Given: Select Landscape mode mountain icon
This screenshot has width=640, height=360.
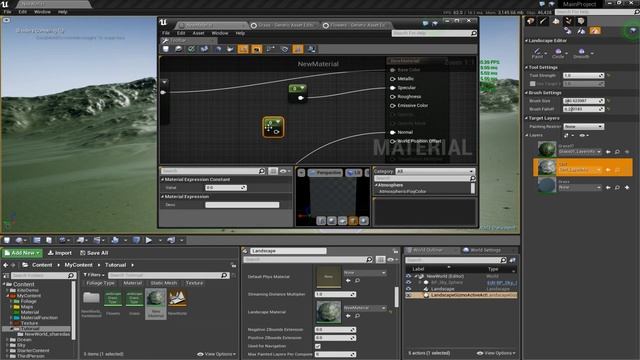Looking at the screenshot, I should (556, 21).
